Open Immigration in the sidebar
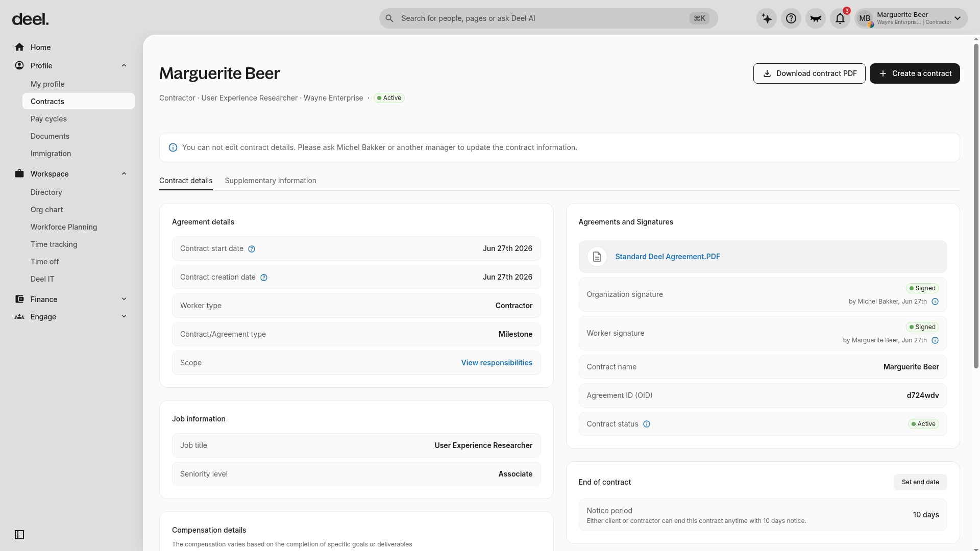The width and height of the screenshot is (980, 551). pos(79,154)
